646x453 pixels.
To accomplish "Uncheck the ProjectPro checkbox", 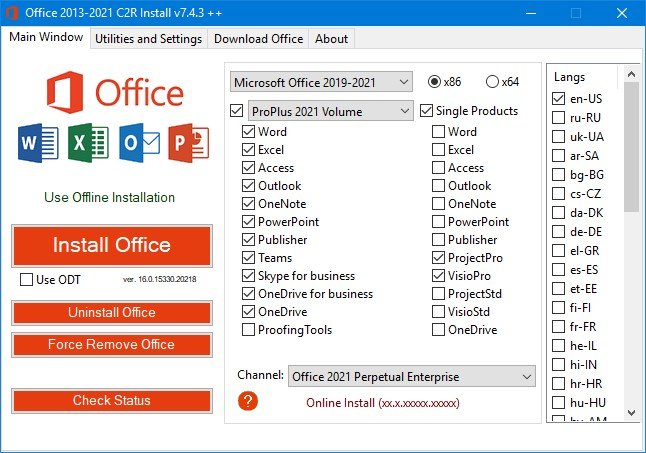I will (438, 258).
